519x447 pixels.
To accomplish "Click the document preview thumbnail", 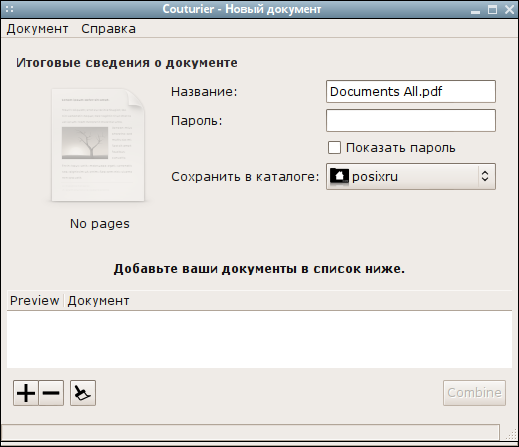I will pyautogui.click(x=98, y=145).
